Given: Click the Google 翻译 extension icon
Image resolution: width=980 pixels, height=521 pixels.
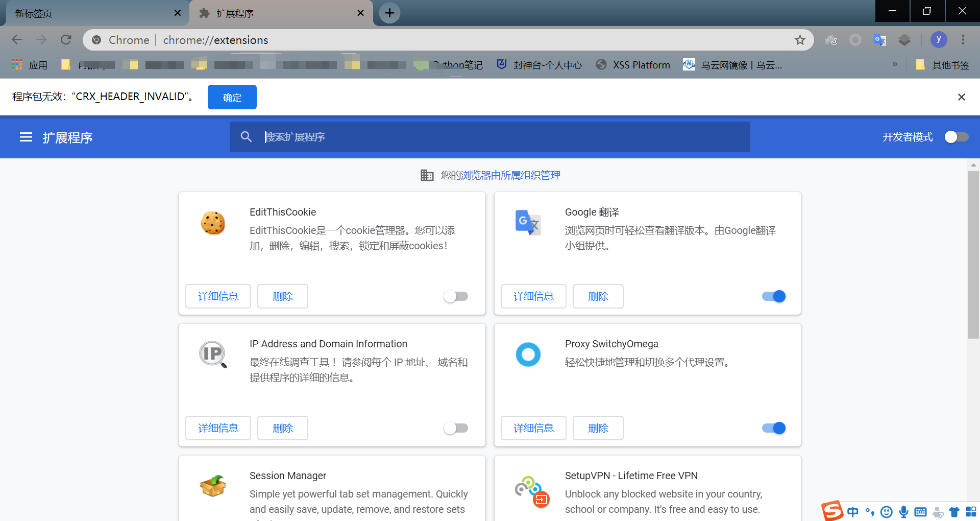Looking at the screenshot, I should click(528, 223).
